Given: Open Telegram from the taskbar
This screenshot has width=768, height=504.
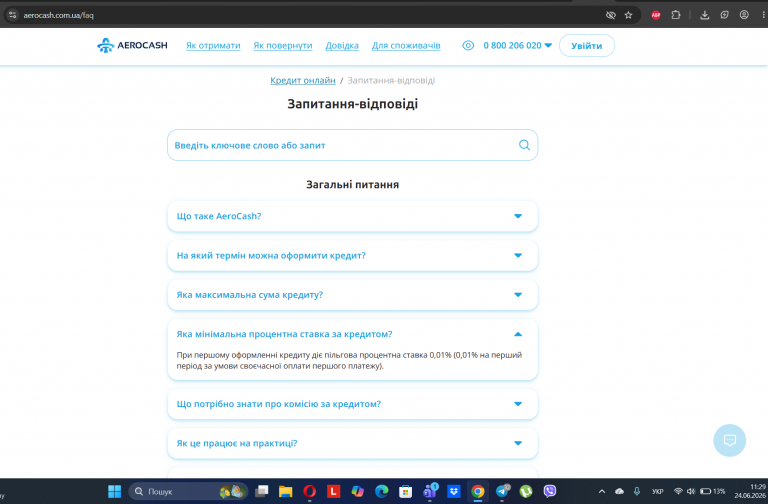Looking at the screenshot, I should 502,491.
